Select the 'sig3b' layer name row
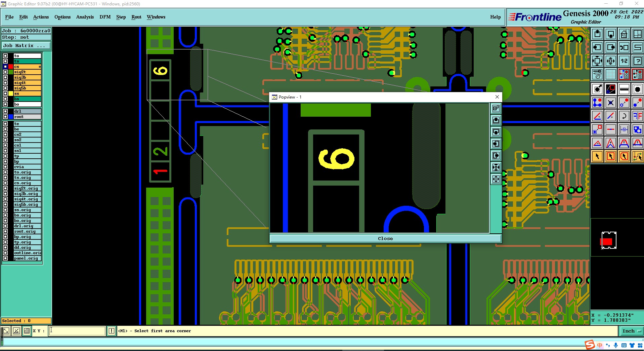This screenshot has width=644, height=351. coord(28,77)
